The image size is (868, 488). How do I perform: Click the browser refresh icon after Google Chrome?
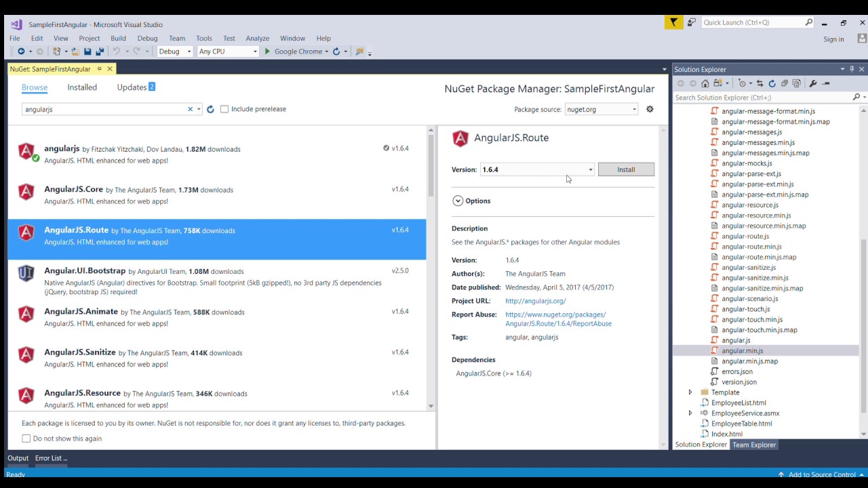pyautogui.click(x=336, y=52)
